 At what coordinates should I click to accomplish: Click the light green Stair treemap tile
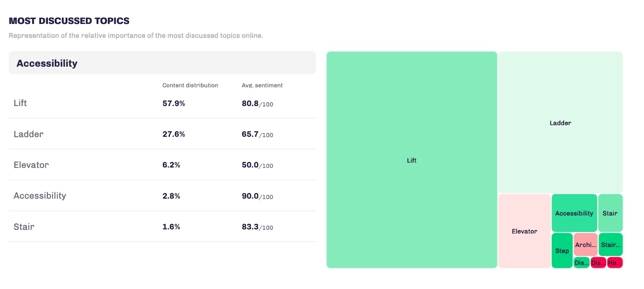(610, 213)
